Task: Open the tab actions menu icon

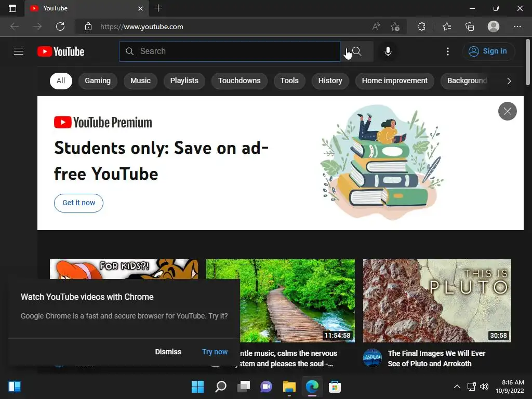Action: pyautogui.click(x=12, y=8)
